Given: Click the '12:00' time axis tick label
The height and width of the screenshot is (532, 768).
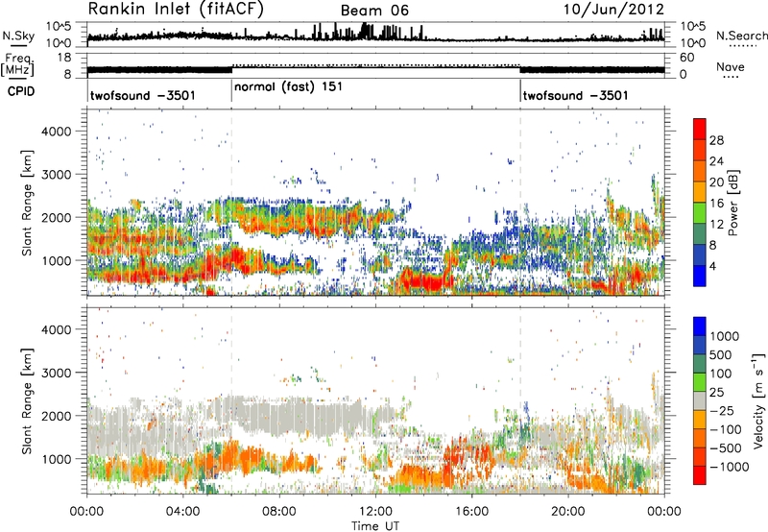Looking at the screenshot, I should click(x=375, y=512).
